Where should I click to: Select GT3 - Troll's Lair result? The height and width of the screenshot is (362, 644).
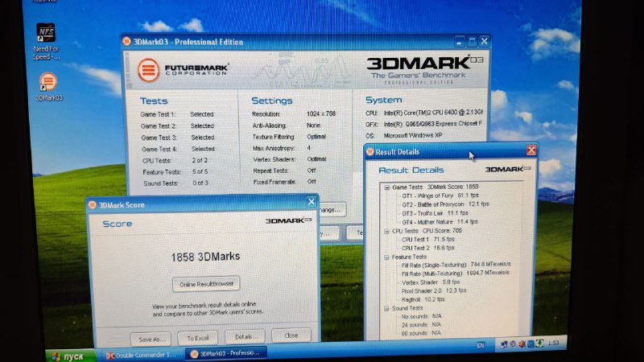coord(435,213)
